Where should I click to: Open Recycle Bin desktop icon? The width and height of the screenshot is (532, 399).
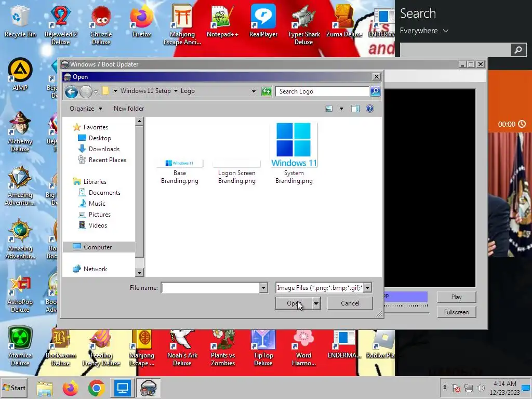(20, 21)
